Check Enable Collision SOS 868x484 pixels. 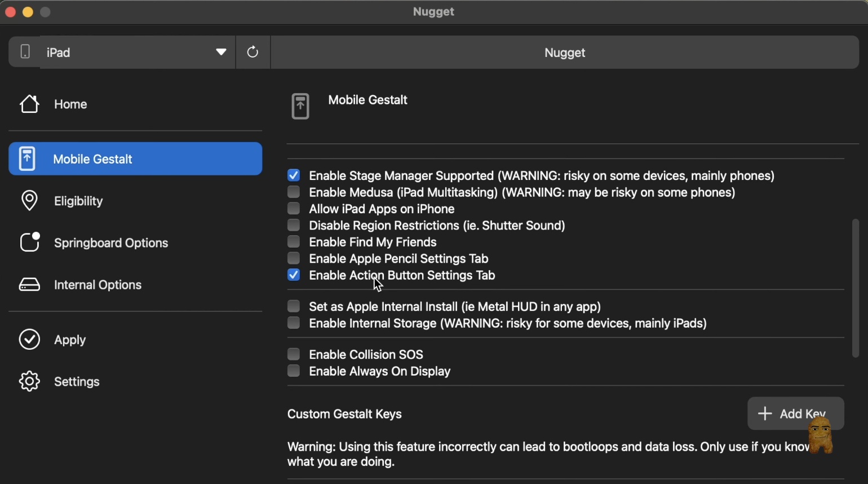(x=294, y=354)
